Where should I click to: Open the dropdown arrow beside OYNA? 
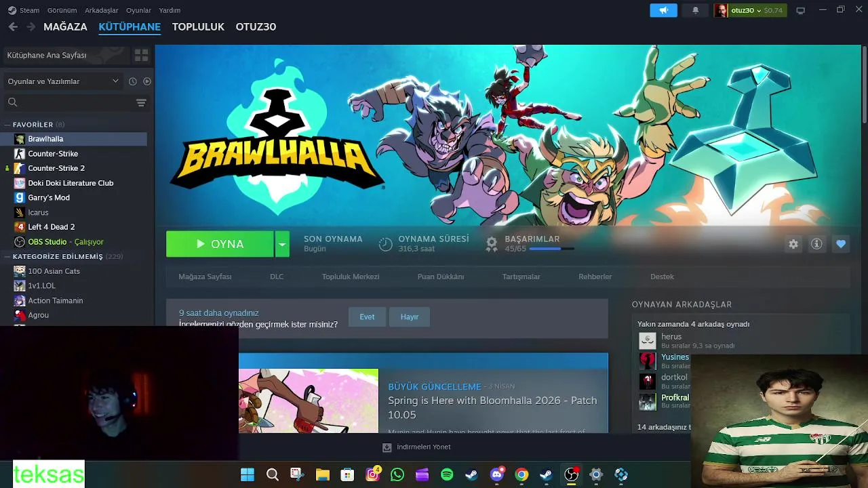point(282,244)
